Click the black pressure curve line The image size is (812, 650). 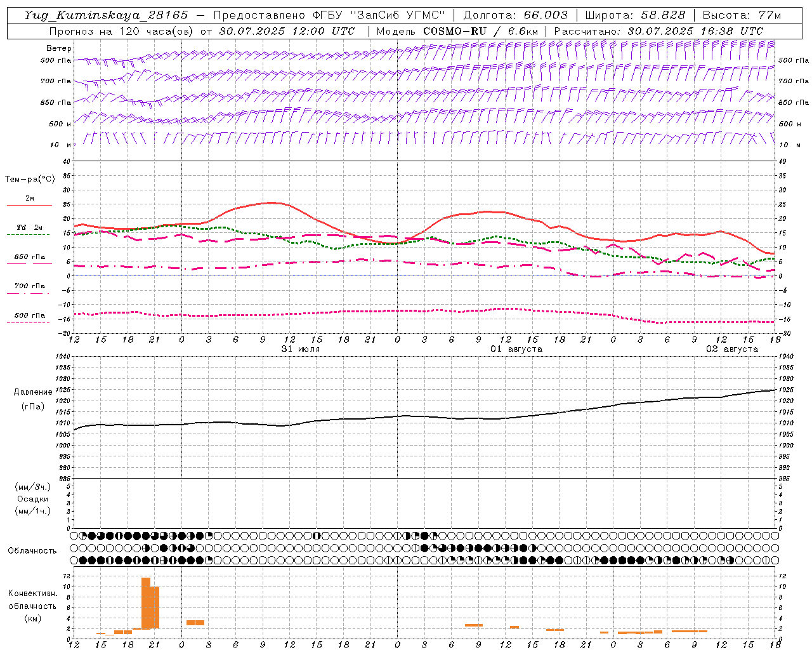[x=425, y=417]
